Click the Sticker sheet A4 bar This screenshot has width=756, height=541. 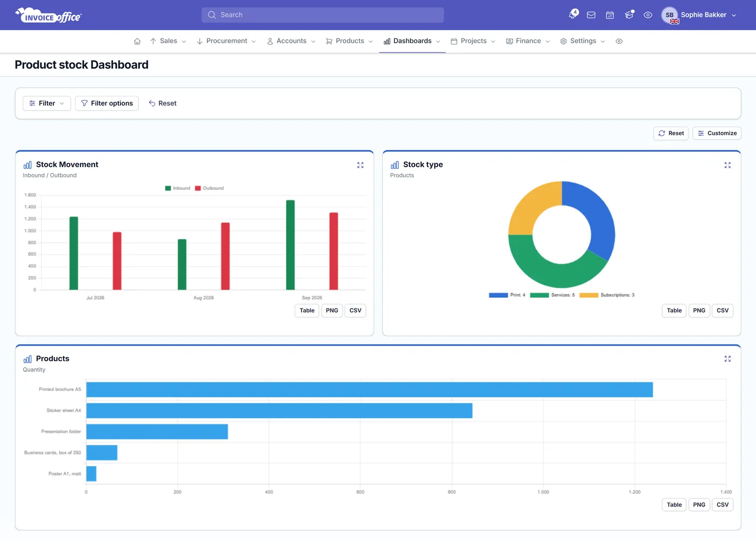[279, 411]
